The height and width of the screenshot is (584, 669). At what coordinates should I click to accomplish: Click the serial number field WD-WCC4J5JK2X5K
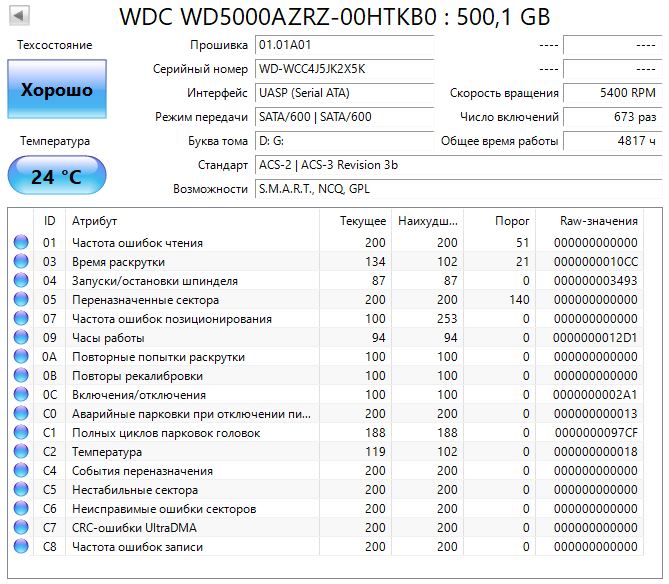coord(344,69)
